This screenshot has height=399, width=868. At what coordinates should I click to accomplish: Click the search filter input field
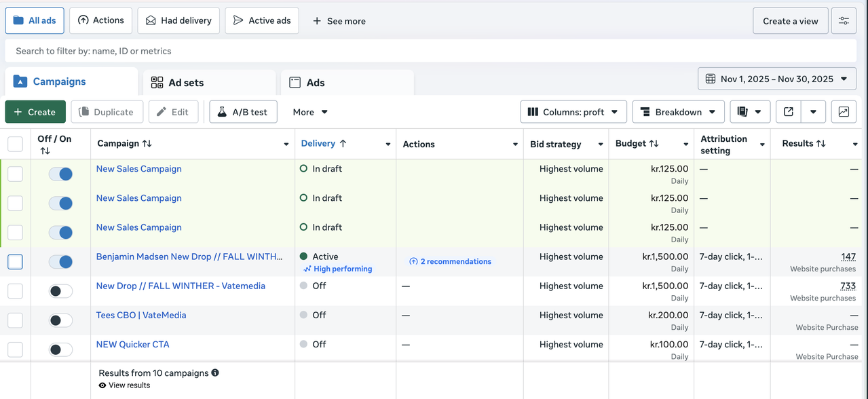432,51
